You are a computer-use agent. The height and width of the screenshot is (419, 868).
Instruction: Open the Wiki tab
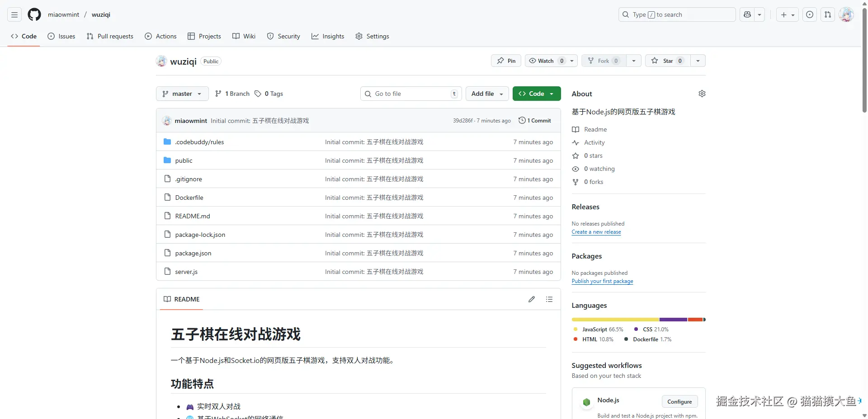point(244,36)
